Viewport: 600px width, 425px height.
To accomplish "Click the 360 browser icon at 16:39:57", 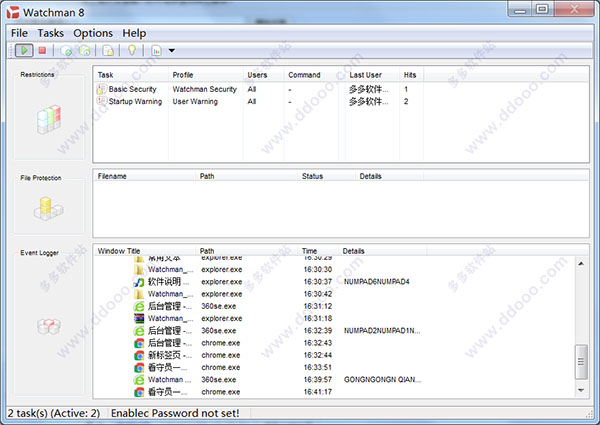I will coord(139,380).
